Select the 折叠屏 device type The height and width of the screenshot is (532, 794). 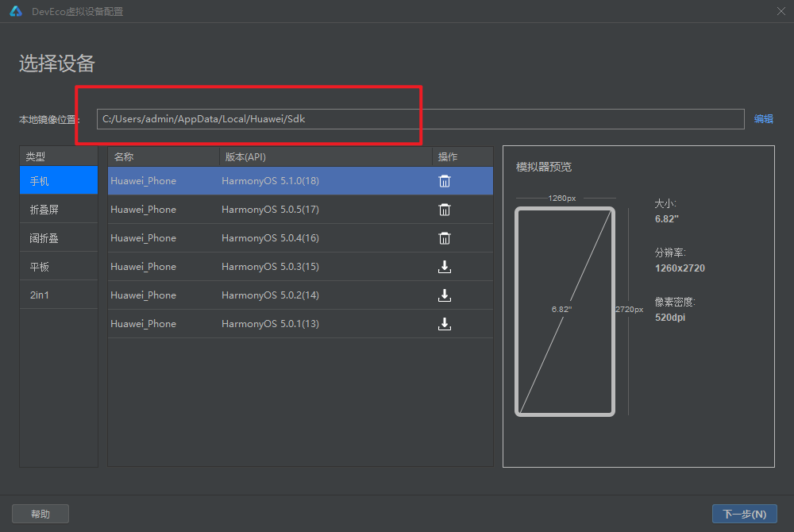pyautogui.click(x=59, y=210)
